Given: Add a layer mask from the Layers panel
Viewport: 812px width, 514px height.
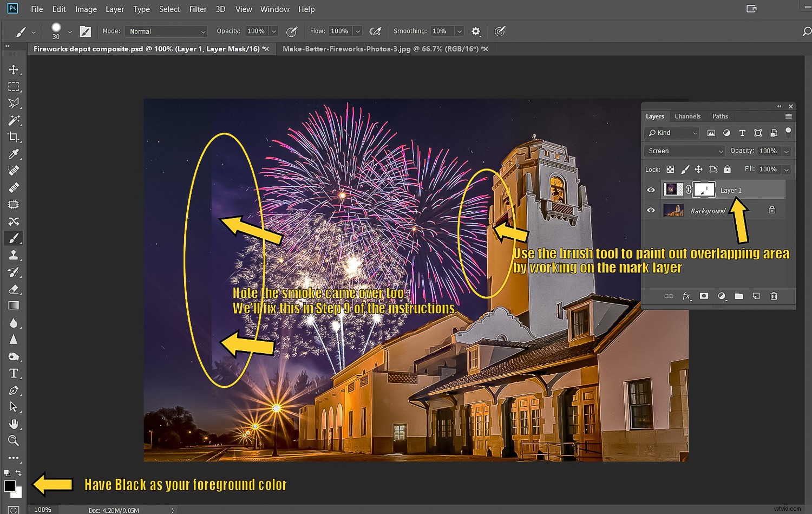Looking at the screenshot, I should 704,296.
